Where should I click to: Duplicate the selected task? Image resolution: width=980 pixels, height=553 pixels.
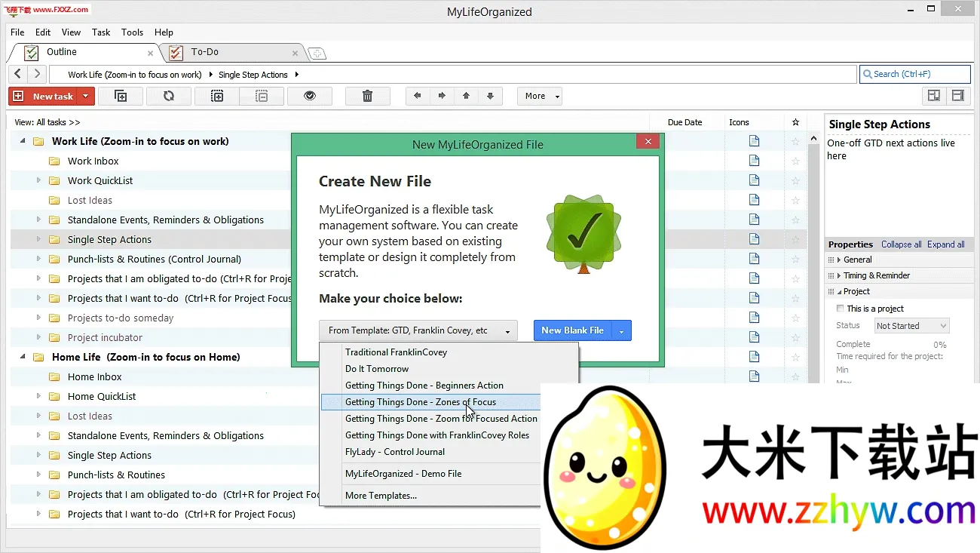tap(121, 96)
